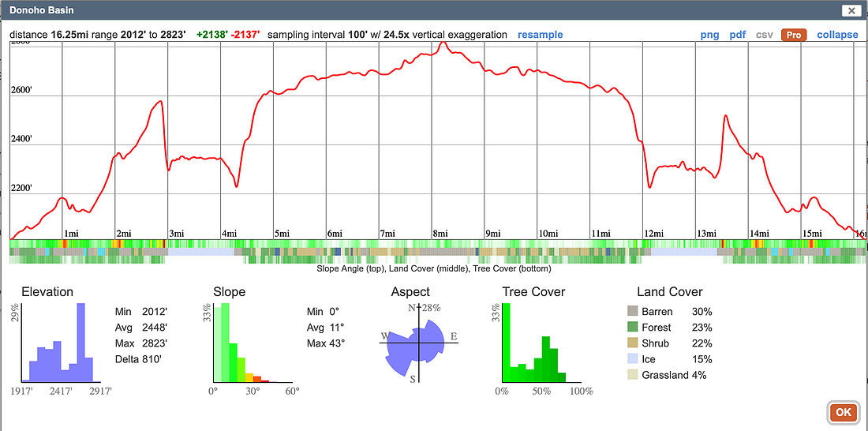
Task: Click the distance value 16.25mi
Action: (x=70, y=35)
